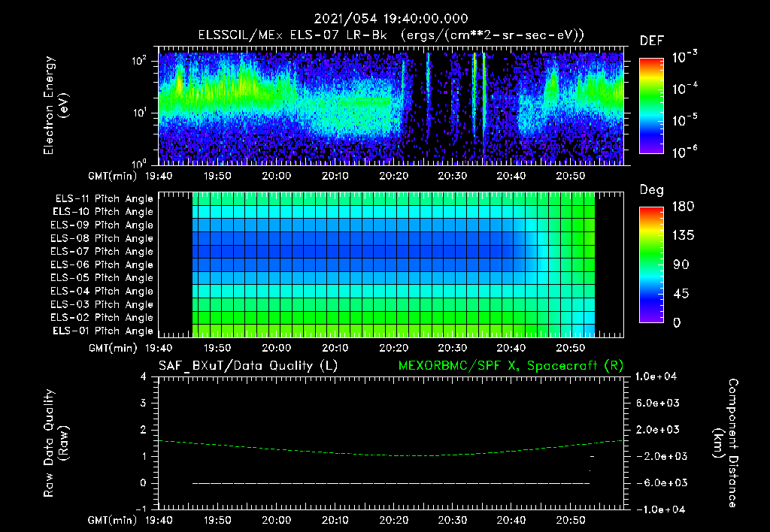Screen dimensions: 770x532
Task: Click the 2.0e+03 tick on distance axis
Action: (x=657, y=429)
